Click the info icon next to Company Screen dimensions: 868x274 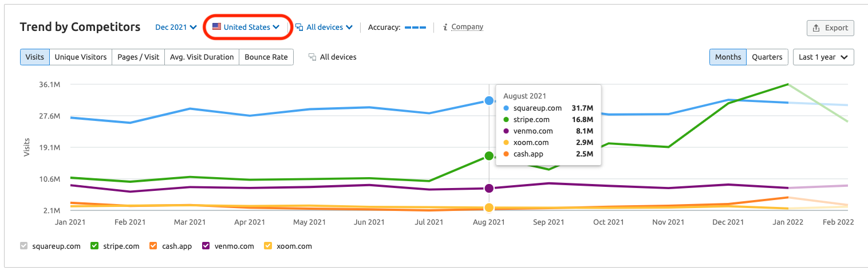pyautogui.click(x=445, y=27)
